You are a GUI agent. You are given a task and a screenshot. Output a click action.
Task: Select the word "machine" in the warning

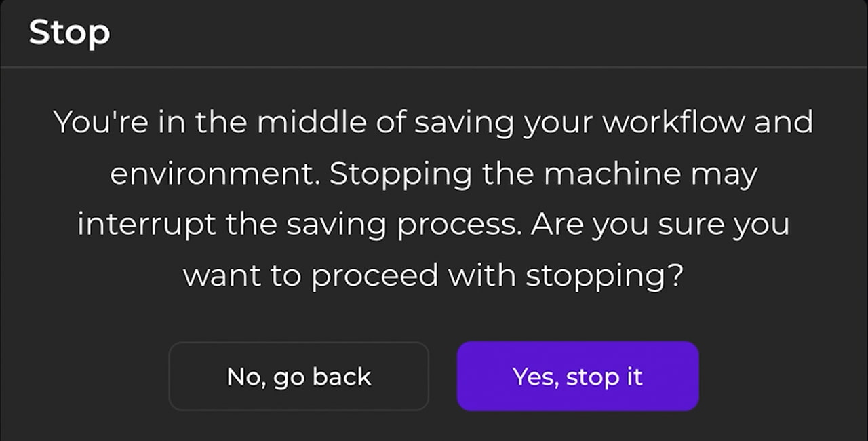612,174
